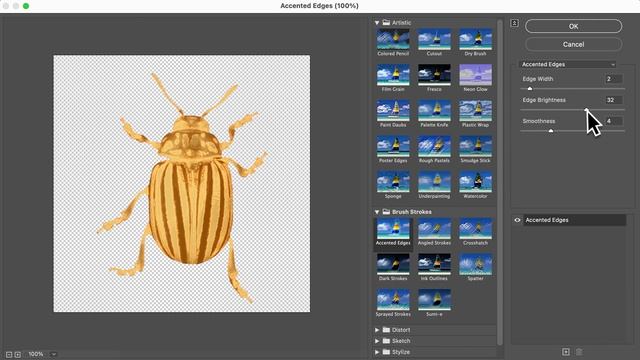Choose the Spatter filter thumbnail

[476, 264]
